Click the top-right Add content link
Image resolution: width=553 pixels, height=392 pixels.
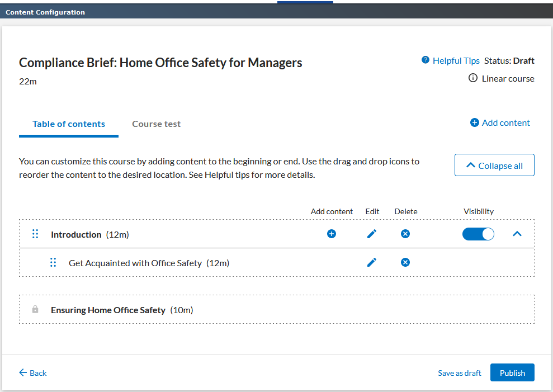(500, 123)
